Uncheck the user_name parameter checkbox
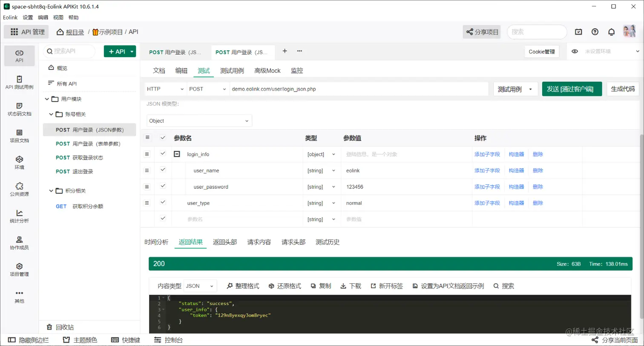This screenshot has height=346, width=644. [163, 170]
